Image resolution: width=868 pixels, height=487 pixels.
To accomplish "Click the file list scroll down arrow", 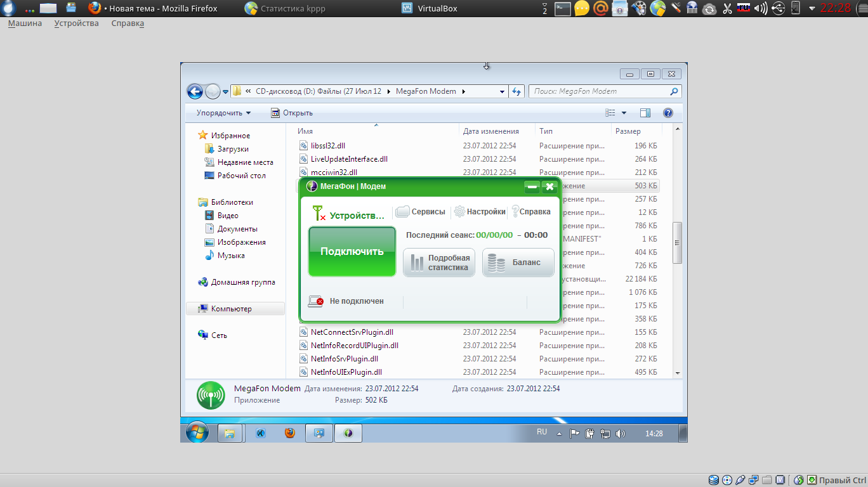I will [677, 373].
